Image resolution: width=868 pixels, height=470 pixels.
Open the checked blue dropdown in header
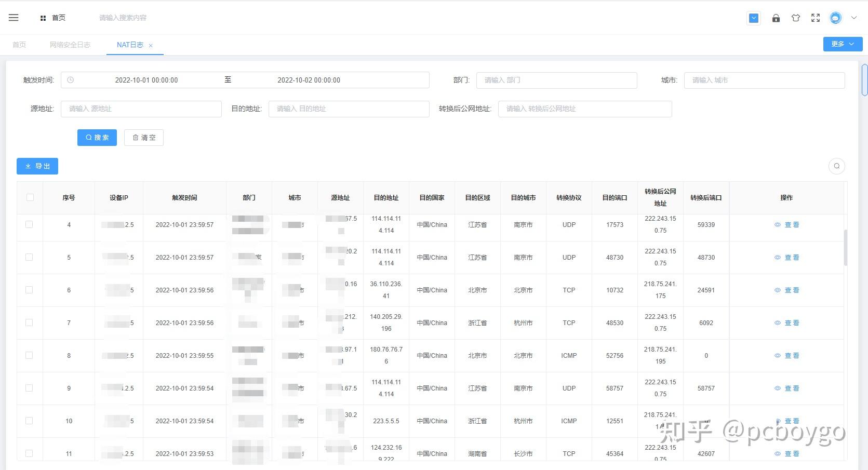[x=754, y=18]
